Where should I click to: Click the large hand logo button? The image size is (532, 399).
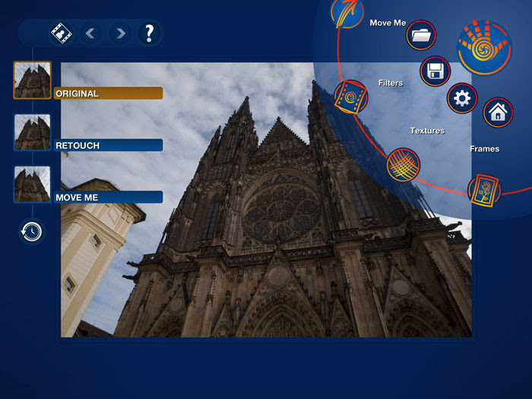coord(484,47)
